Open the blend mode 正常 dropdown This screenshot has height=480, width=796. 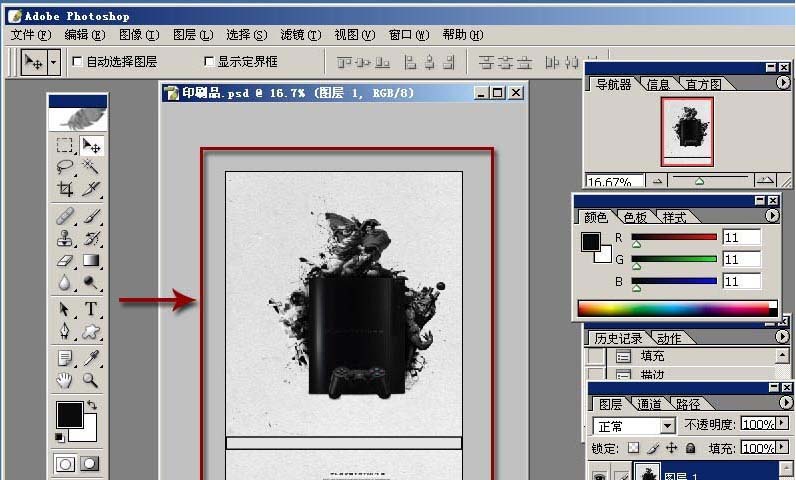click(x=669, y=426)
